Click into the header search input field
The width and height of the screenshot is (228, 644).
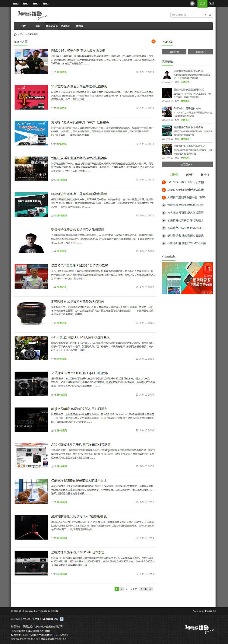(187, 15)
